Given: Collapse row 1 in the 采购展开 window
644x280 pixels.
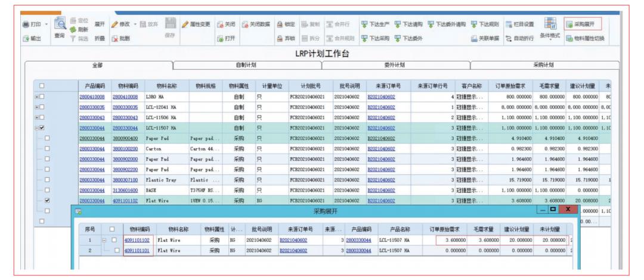Looking at the screenshot, I should [104, 240].
